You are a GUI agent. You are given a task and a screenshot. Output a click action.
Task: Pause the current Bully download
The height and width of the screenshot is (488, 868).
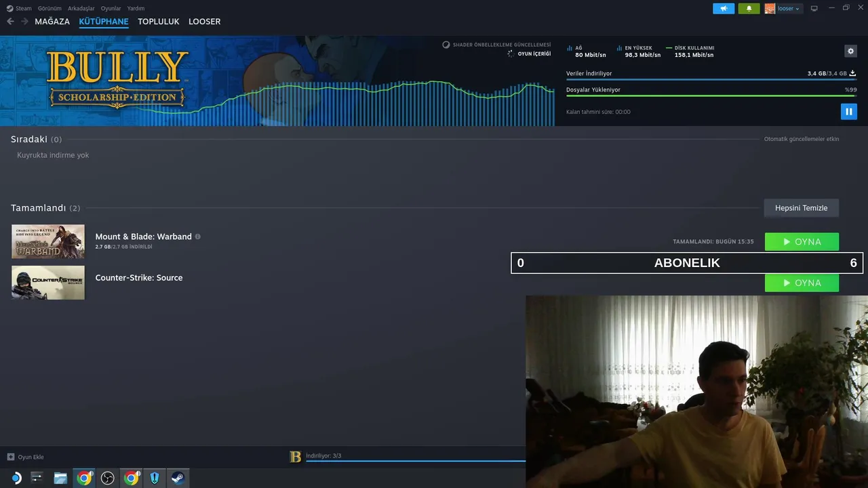pyautogui.click(x=848, y=111)
